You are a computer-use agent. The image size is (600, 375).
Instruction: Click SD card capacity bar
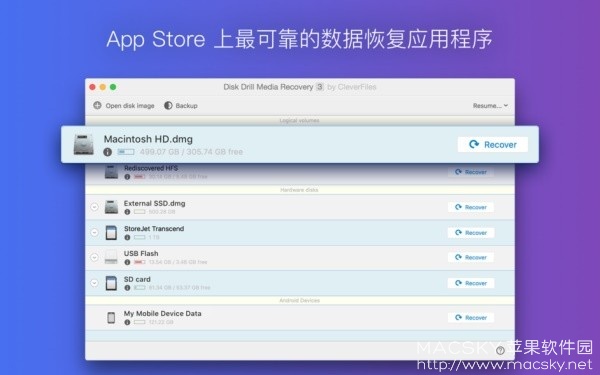click(x=140, y=287)
